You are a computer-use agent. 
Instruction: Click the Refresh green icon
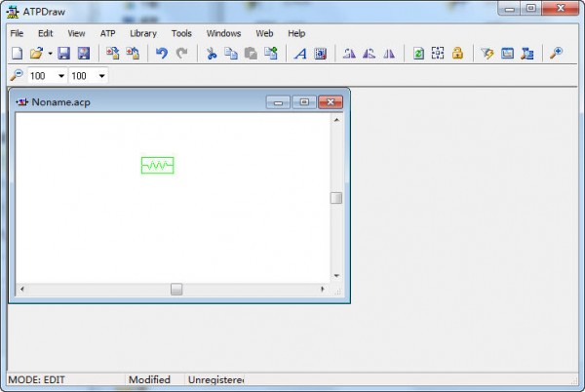tap(418, 54)
